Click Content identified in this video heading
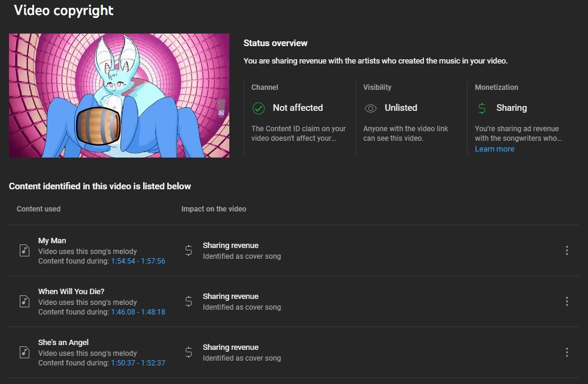 (x=100, y=186)
